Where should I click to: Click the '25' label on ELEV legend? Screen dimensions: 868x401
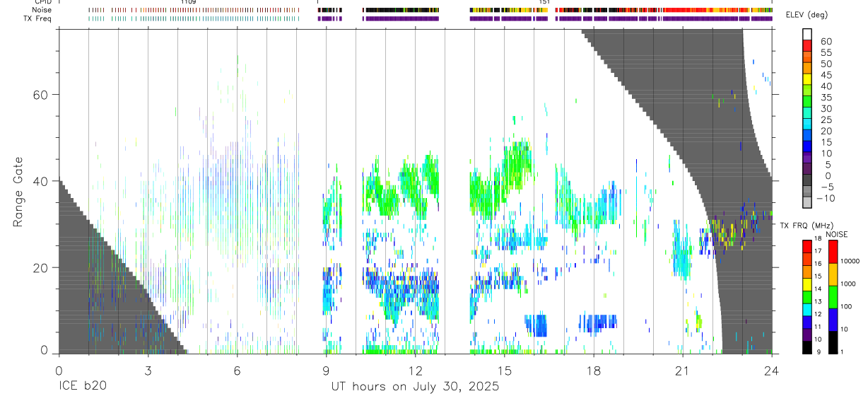pyautogui.click(x=826, y=120)
